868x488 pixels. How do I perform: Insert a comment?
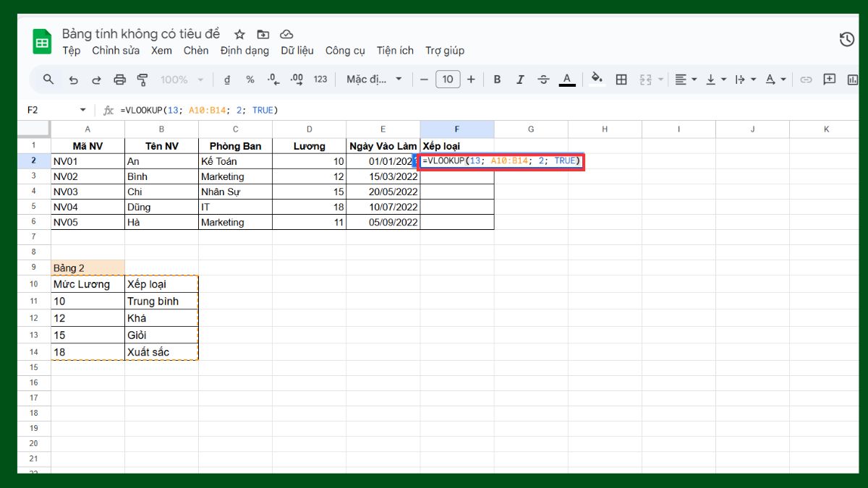827,80
